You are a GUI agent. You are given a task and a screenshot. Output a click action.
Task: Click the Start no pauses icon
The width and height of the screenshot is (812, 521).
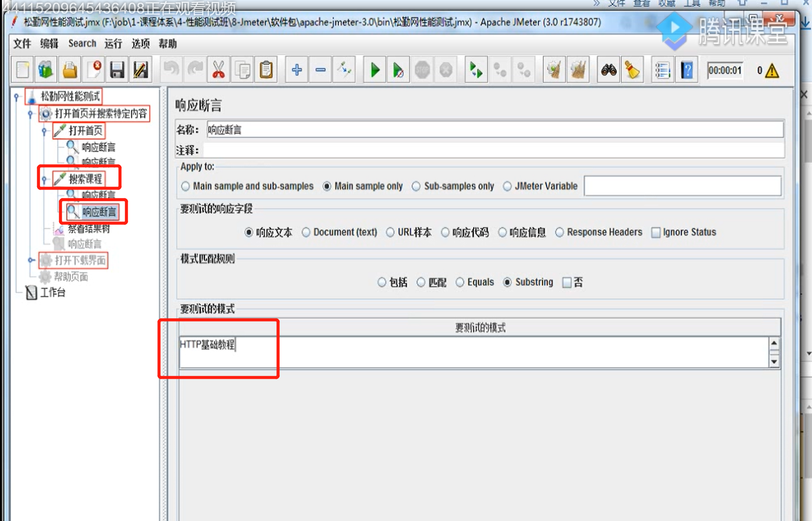pos(398,70)
